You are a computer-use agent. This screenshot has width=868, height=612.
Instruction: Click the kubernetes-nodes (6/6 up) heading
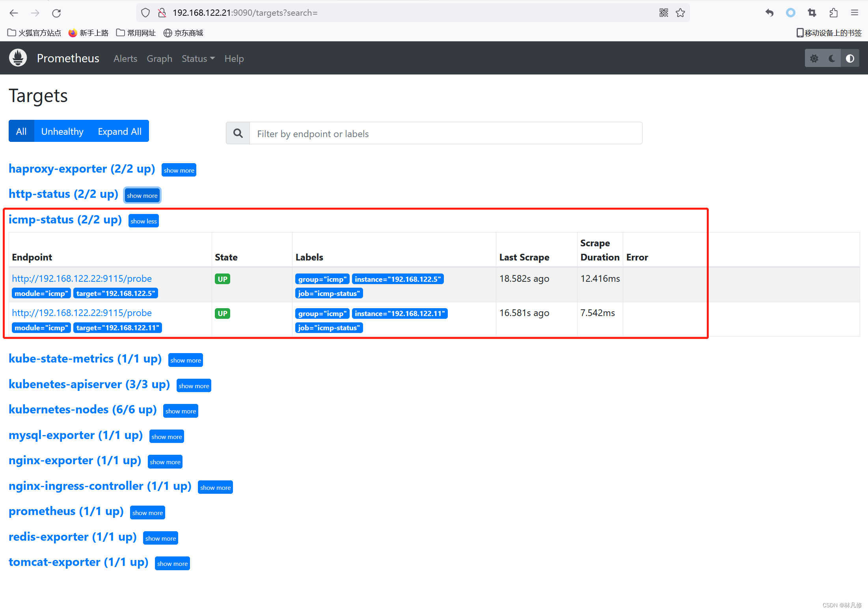(x=83, y=409)
